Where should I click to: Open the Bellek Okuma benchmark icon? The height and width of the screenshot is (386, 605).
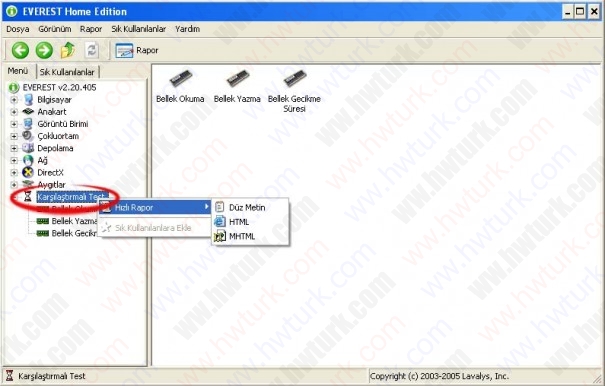pyautogui.click(x=180, y=79)
